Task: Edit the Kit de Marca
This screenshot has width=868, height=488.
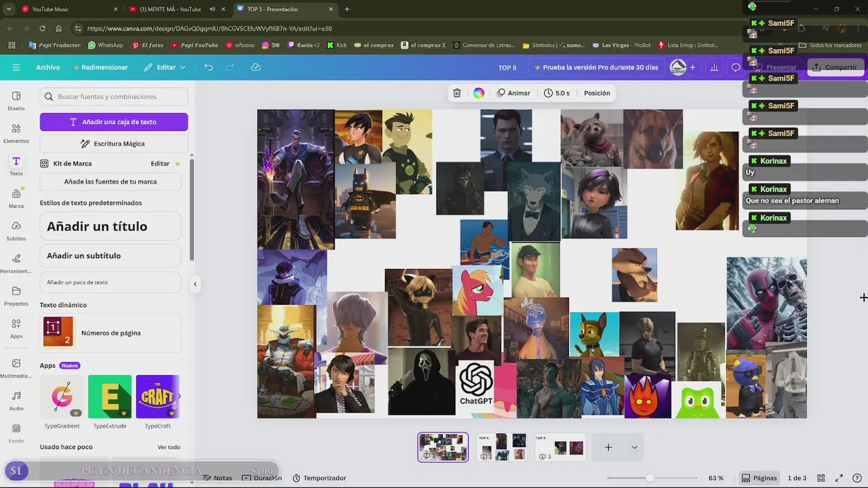Action: click(160, 163)
